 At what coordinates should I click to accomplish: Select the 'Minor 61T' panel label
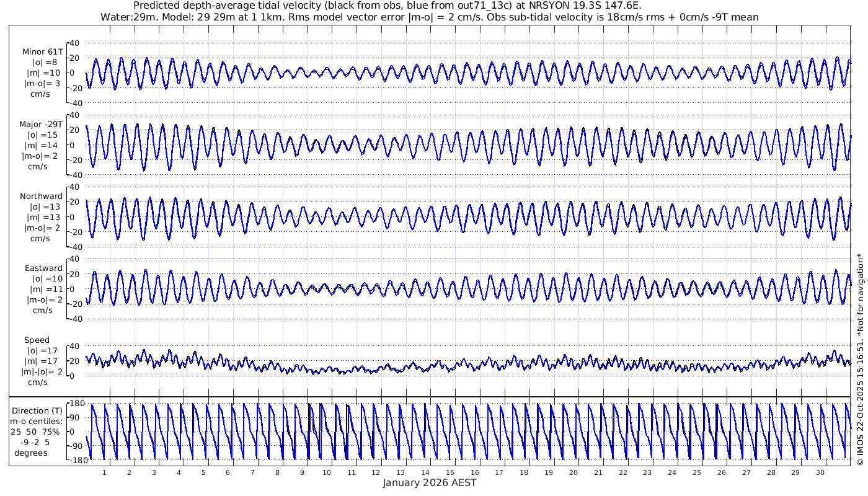coord(42,51)
